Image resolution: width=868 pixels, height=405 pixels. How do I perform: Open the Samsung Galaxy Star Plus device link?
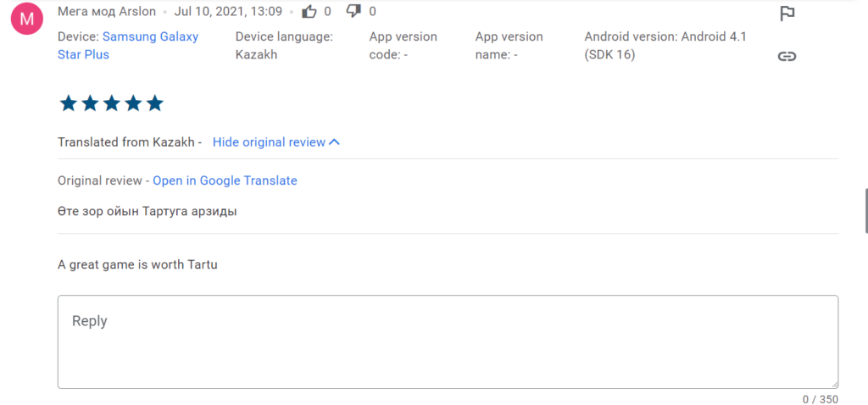click(x=150, y=37)
